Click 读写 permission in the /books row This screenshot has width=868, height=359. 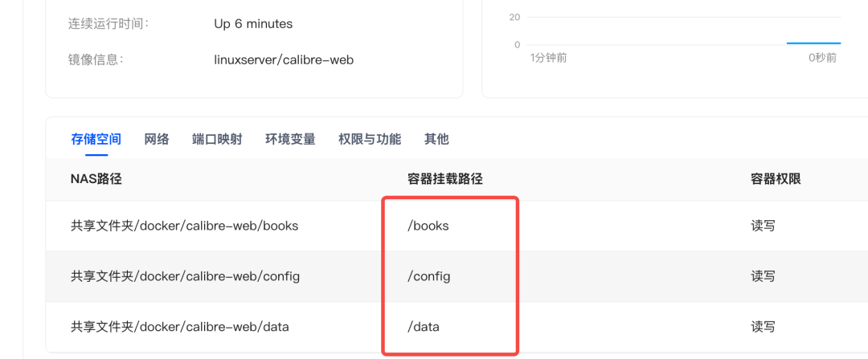click(x=763, y=226)
